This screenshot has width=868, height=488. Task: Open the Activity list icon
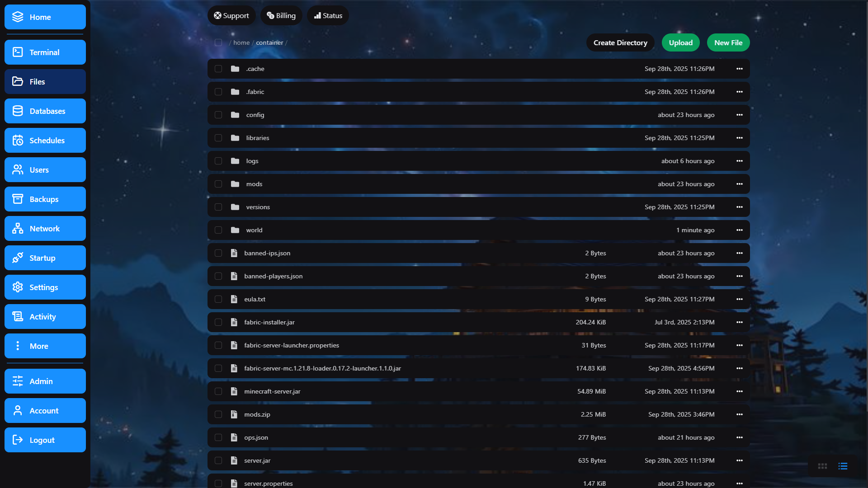pos(18,316)
